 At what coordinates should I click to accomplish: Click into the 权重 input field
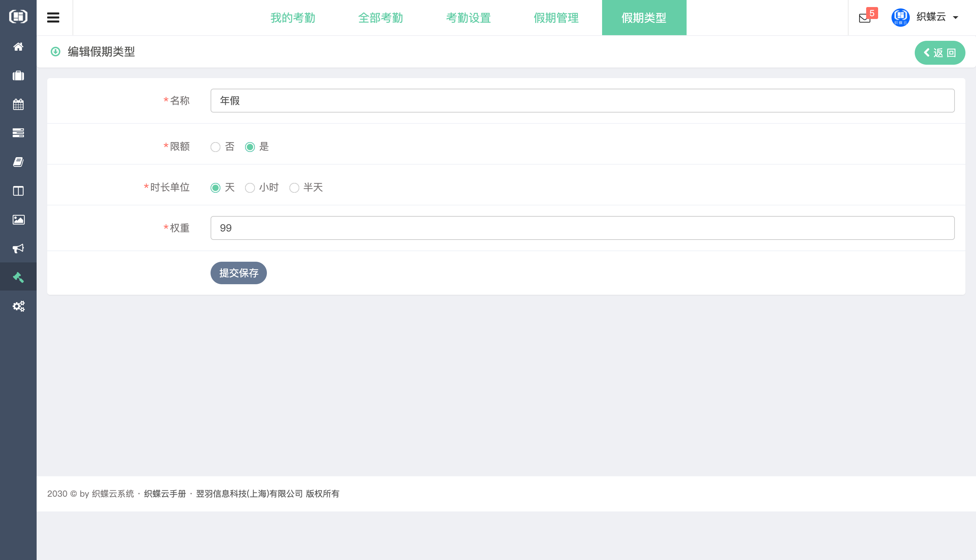coord(582,228)
